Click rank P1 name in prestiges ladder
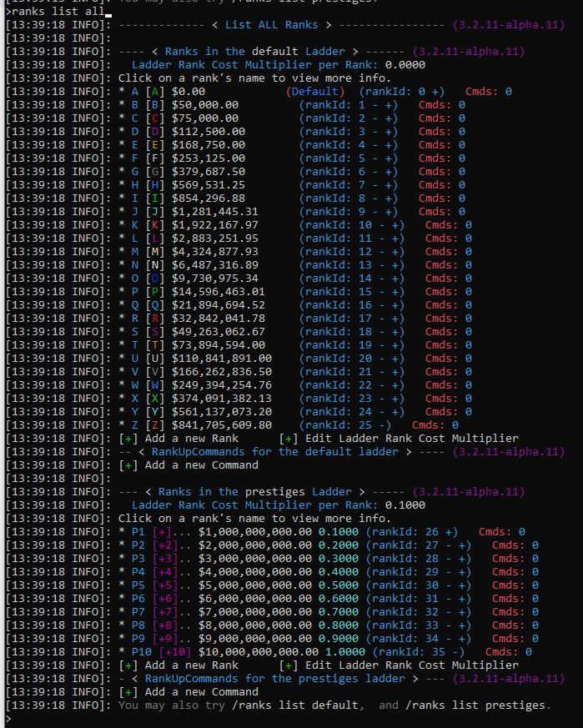 coord(138,531)
